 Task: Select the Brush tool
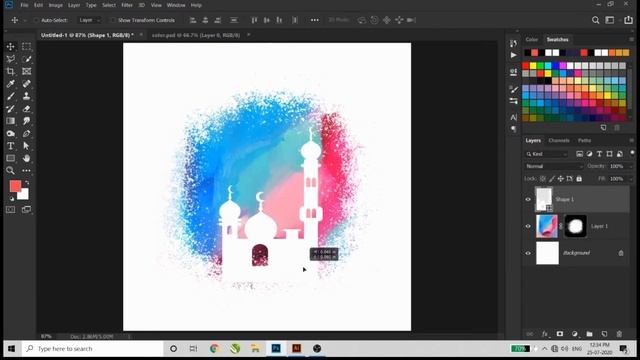tap(11, 96)
